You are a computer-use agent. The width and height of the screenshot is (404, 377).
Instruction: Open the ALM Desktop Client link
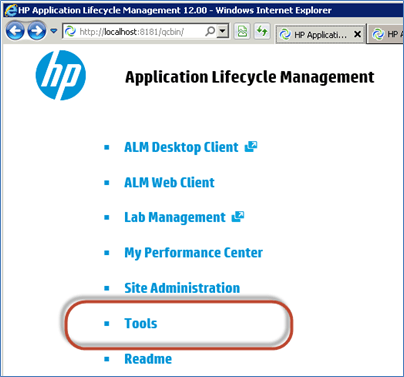point(181,147)
